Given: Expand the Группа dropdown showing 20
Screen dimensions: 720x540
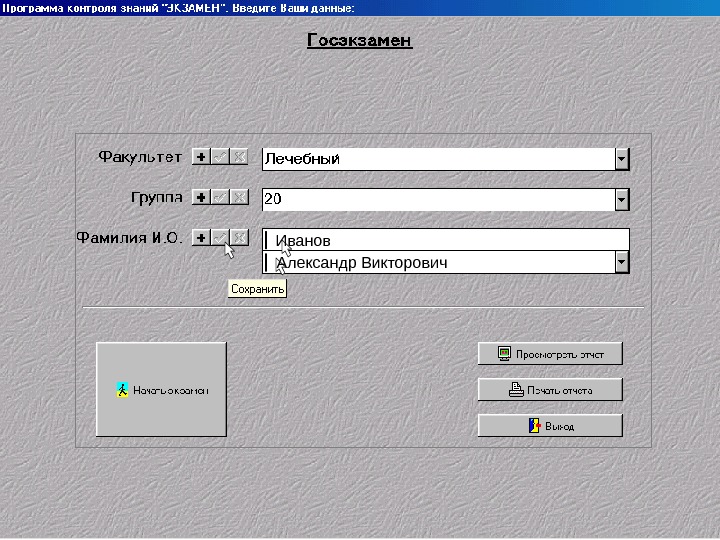Looking at the screenshot, I should tap(622, 200).
